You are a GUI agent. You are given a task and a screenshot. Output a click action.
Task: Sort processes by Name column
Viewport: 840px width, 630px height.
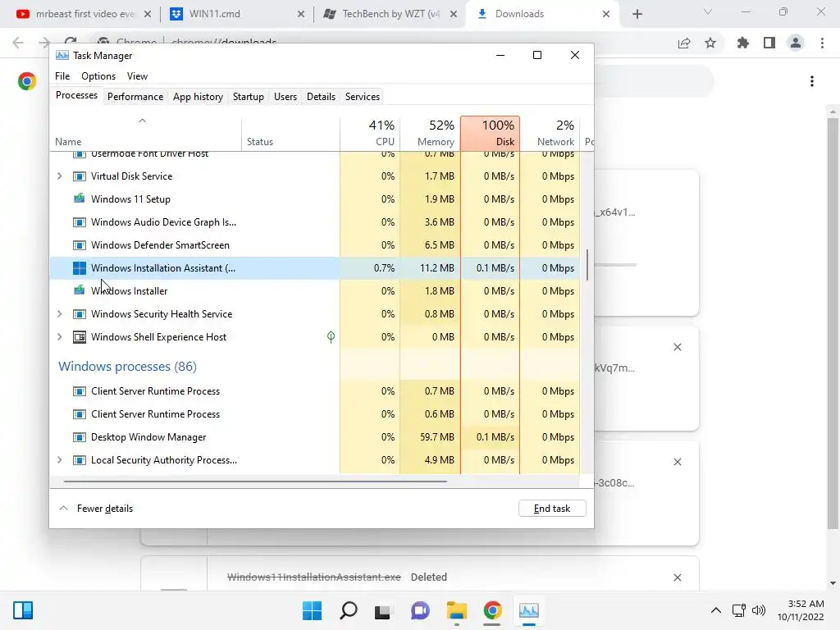pos(146,134)
